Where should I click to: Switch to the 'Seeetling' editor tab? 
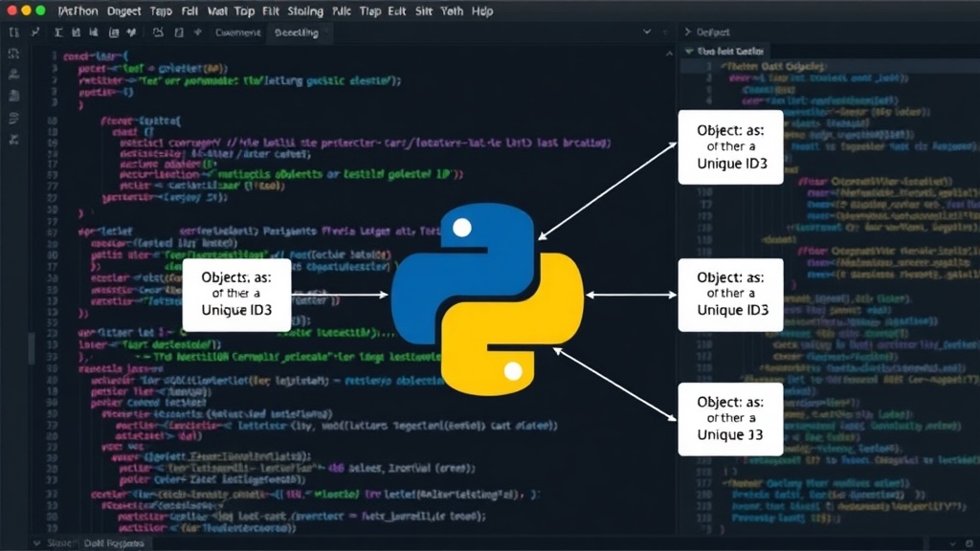297,33
